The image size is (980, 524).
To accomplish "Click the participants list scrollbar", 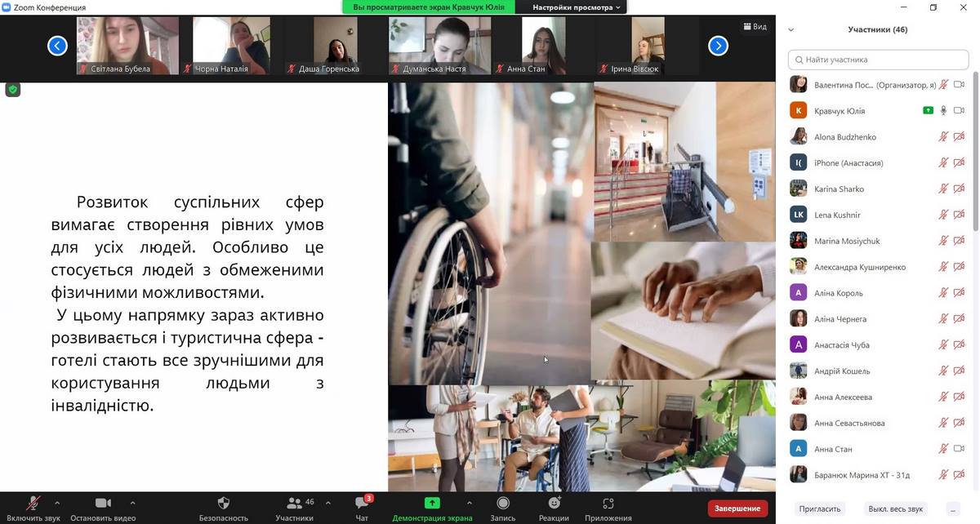I will point(974,147).
